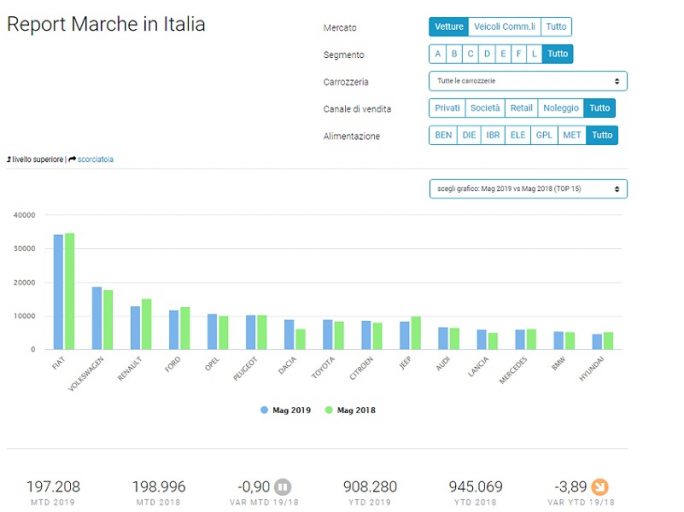
Task: Filter by segment E
Action: [x=503, y=54]
